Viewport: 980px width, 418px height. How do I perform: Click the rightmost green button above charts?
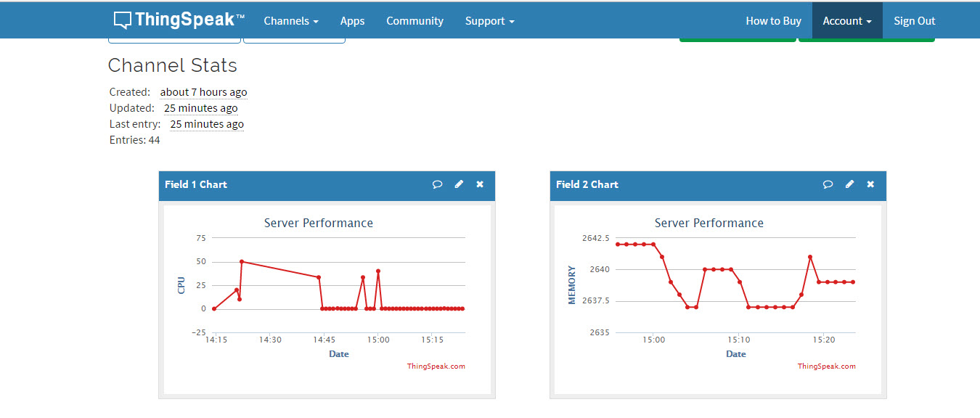click(866, 40)
